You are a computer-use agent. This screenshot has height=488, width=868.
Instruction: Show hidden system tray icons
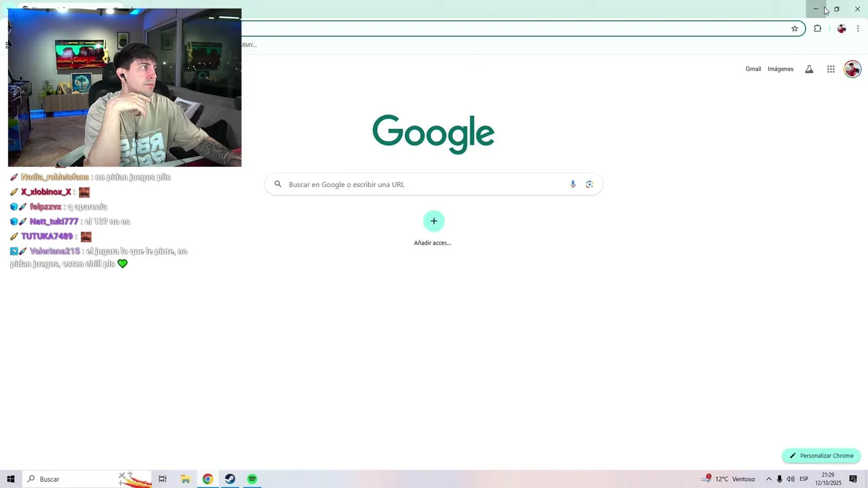coord(768,479)
